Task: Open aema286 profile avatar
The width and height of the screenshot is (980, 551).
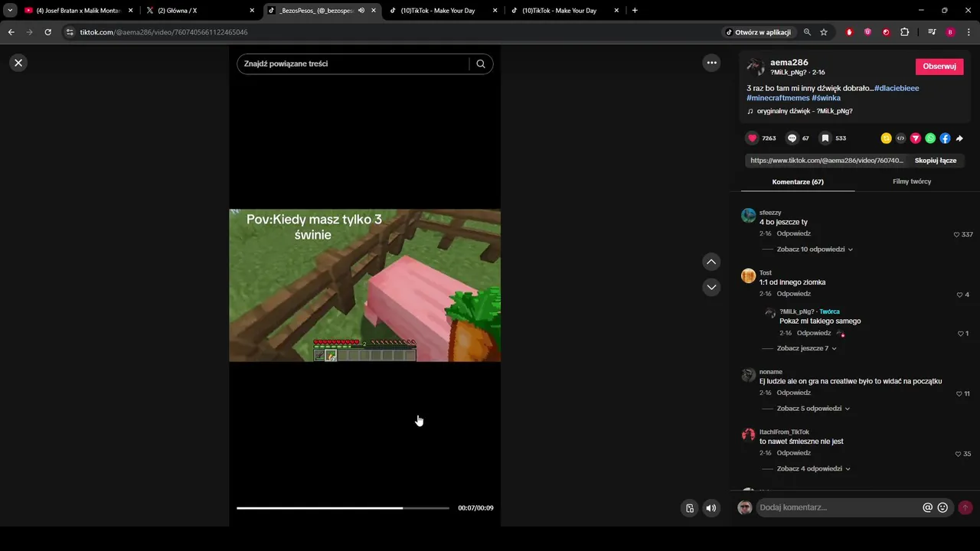Action: click(x=756, y=67)
